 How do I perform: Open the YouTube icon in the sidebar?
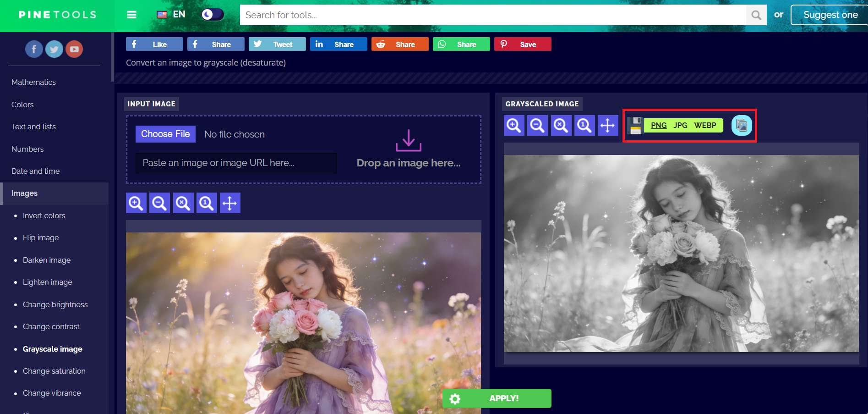[74, 49]
